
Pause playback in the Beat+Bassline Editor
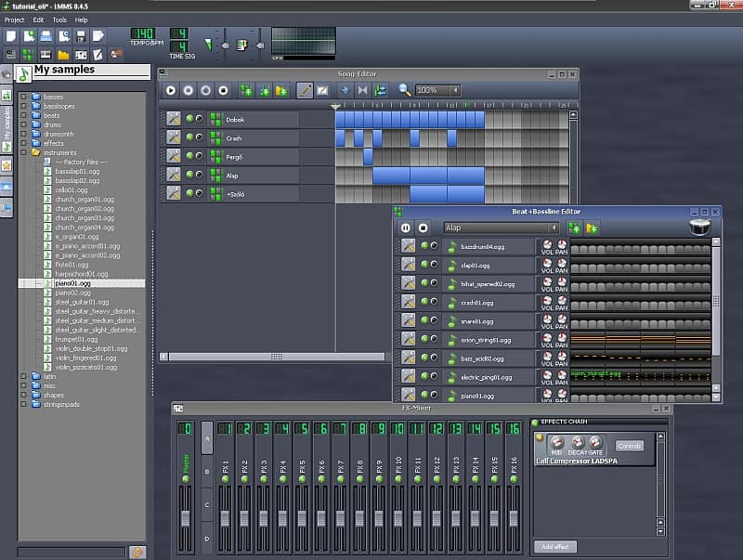(406, 228)
